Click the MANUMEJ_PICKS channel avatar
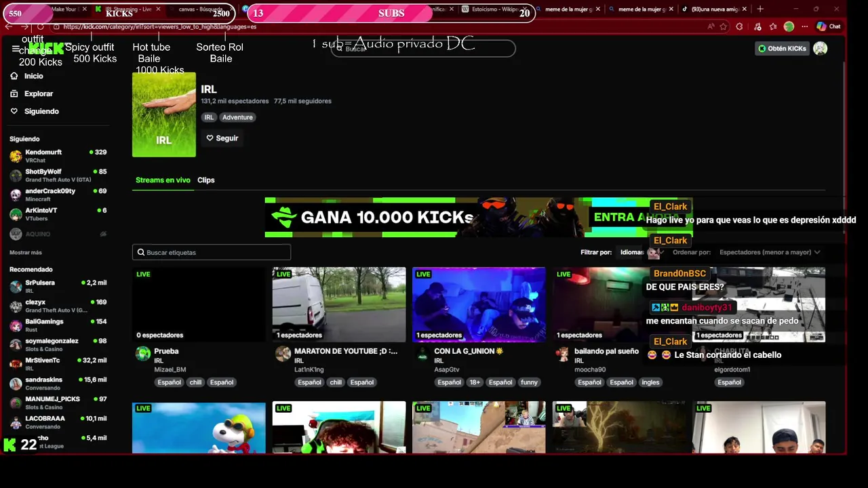The width and height of the screenshot is (868, 488). click(16, 403)
